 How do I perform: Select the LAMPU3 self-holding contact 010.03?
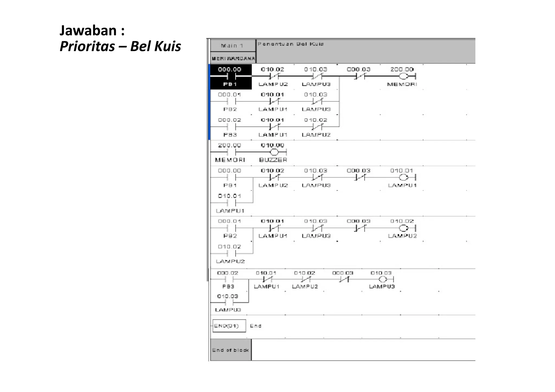[x=229, y=303]
